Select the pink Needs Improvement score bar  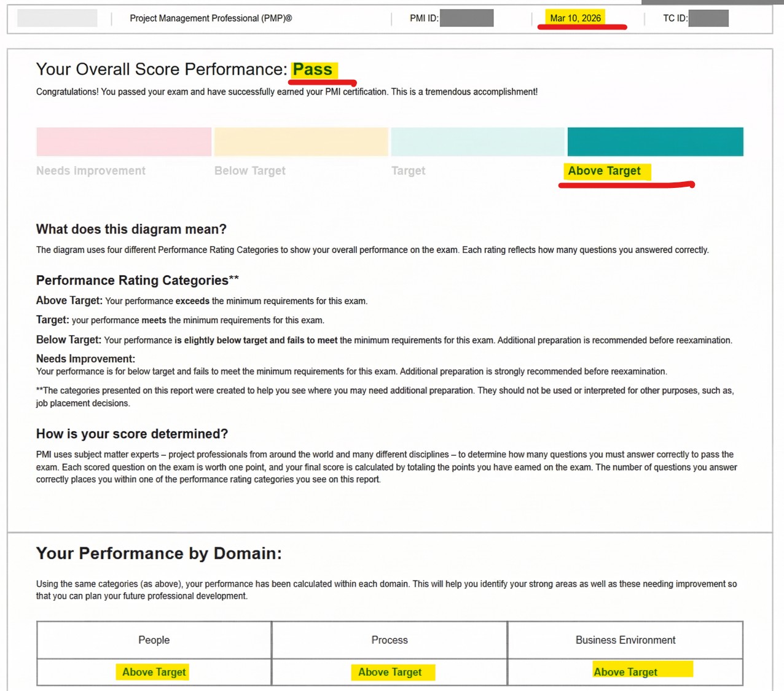pyautogui.click(x=123, y=141)
